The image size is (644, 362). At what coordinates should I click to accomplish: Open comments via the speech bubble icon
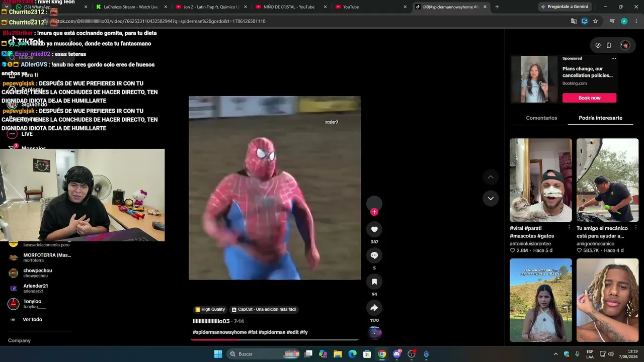374,255
